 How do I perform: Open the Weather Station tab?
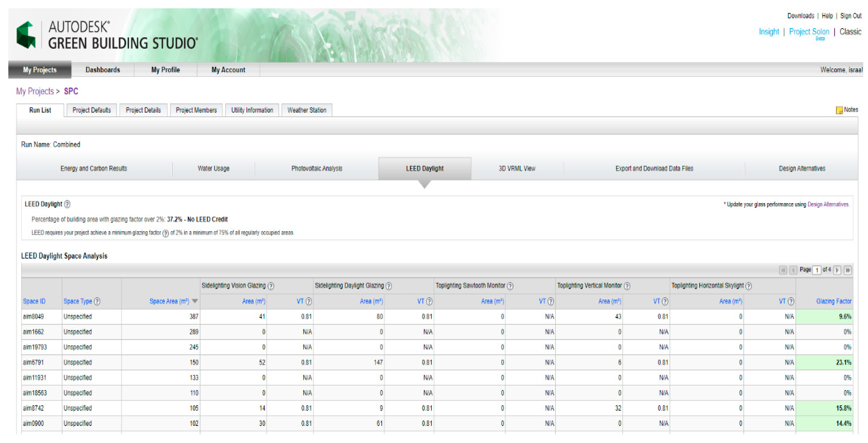[x=307, y=110]
